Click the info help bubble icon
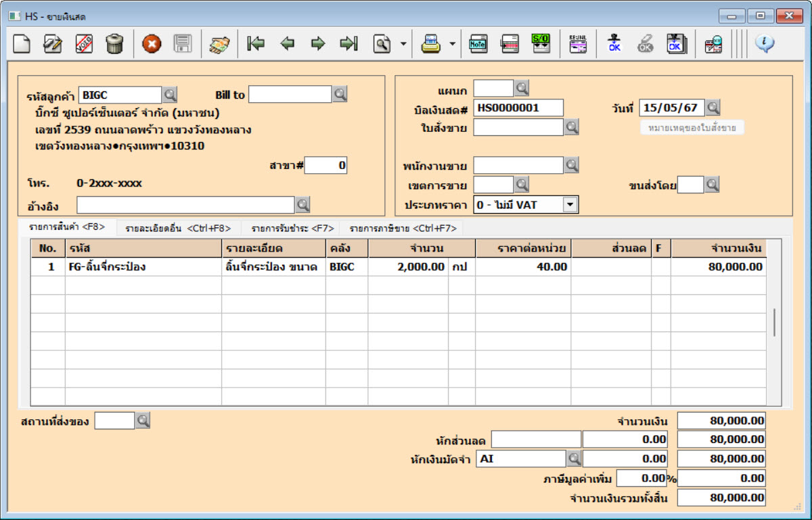Viewport: 812px width, 520px height. tap(765, 44)
